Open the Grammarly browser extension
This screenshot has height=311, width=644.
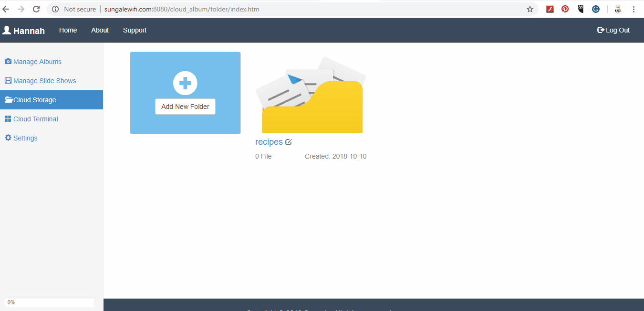[x=596, y=9]
